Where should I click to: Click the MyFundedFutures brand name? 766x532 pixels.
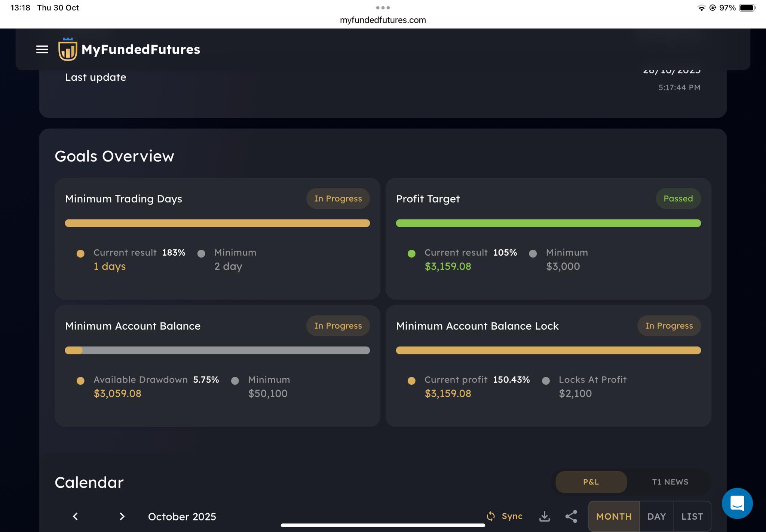point(141,49)
